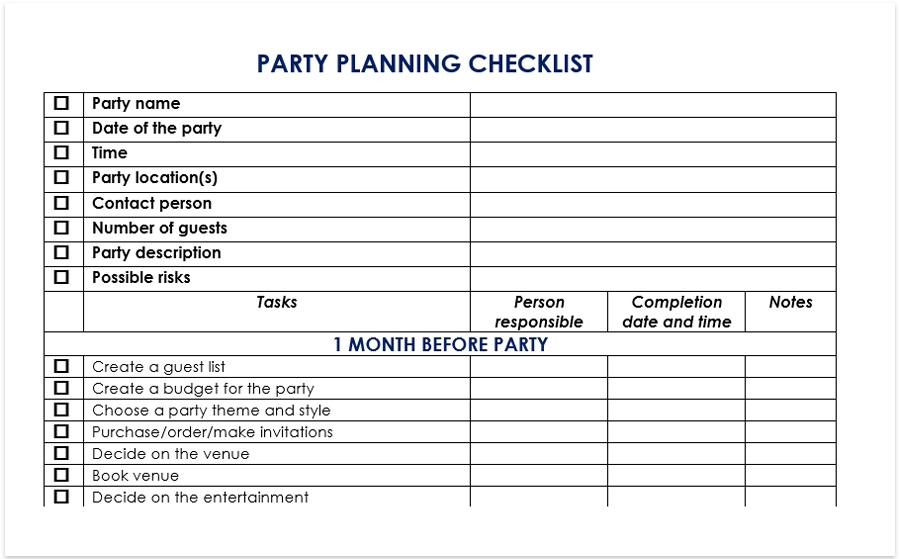Tick the Number of guests checkbox
The image size is (900, 559).
[62, 228]
